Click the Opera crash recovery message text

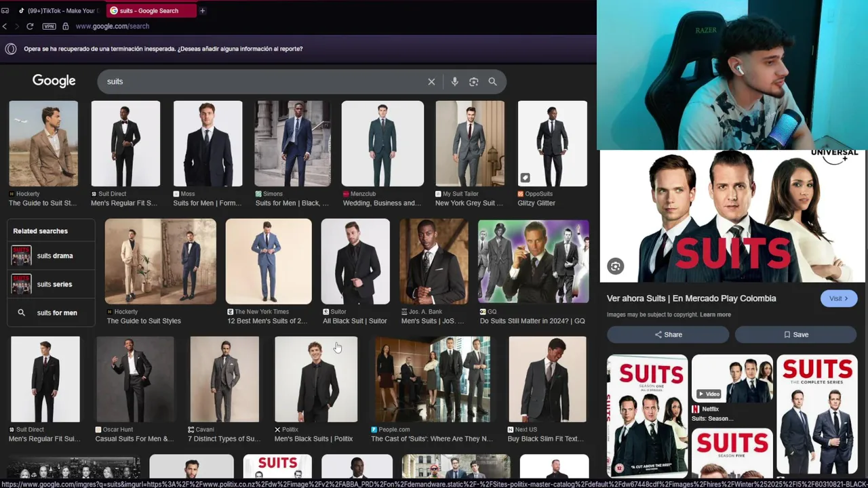(x=163, y=49)
